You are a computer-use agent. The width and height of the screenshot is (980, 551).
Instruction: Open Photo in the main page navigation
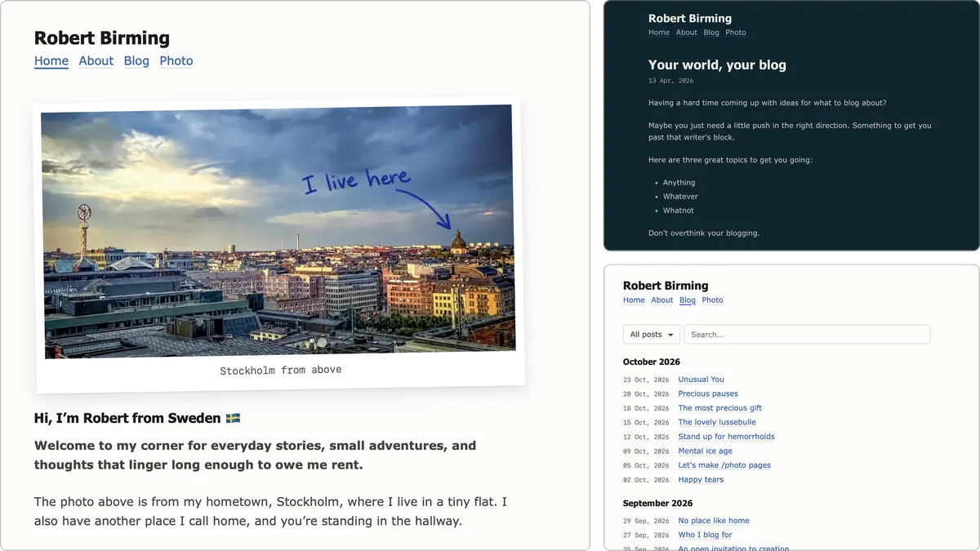pos(176,60)
